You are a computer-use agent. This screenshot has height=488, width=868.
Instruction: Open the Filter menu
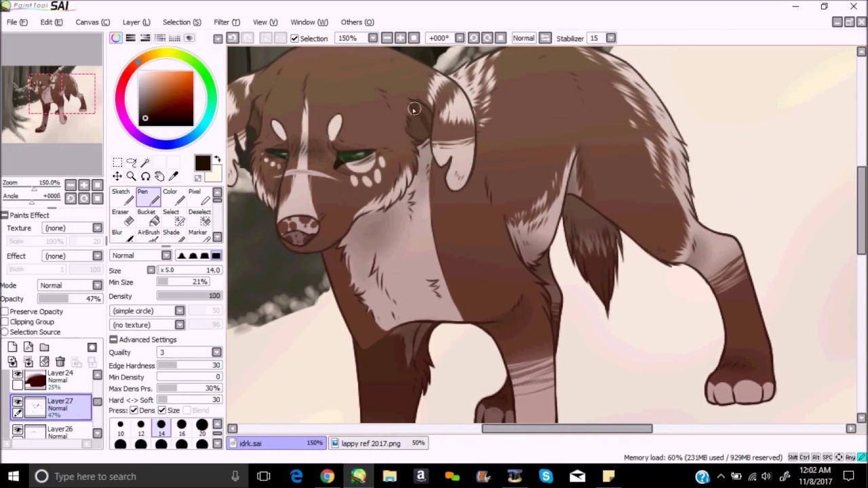pos(226,22)
